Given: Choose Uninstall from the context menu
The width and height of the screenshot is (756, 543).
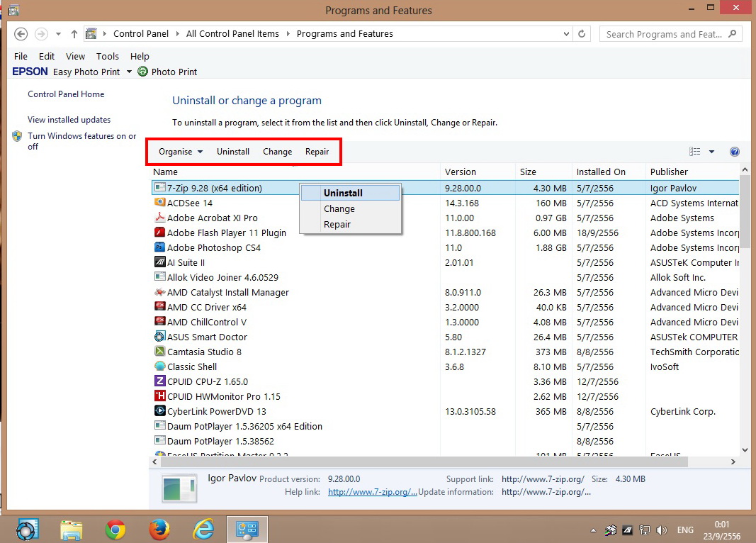Looking at the screenshot, I should (351, 193).
